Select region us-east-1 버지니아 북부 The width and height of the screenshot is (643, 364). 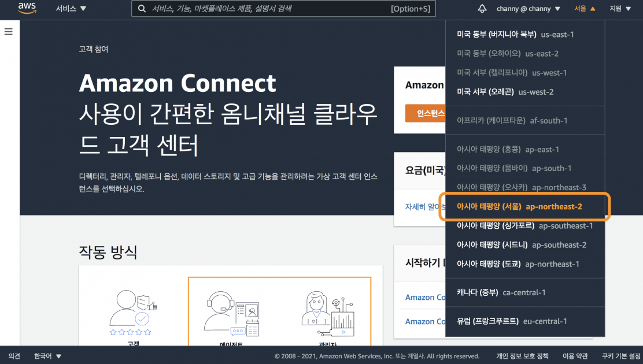[x=515, y=35]
